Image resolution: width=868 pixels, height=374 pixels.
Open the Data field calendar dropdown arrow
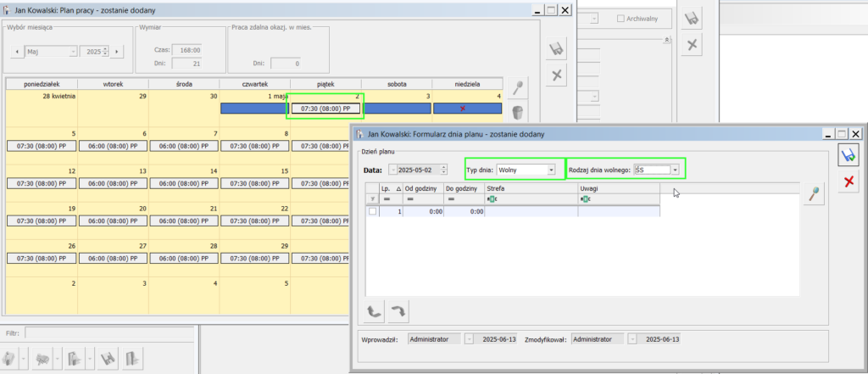(393, 170)
